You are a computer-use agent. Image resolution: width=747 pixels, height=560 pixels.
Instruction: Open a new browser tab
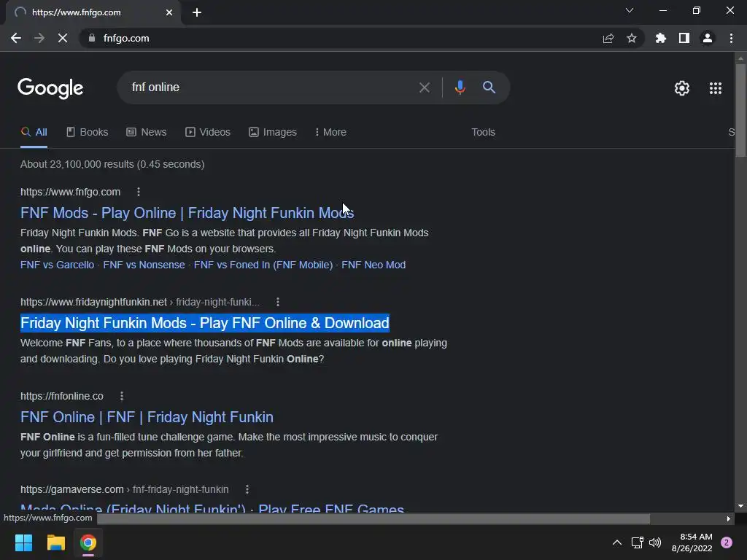[x=197, y=12]
